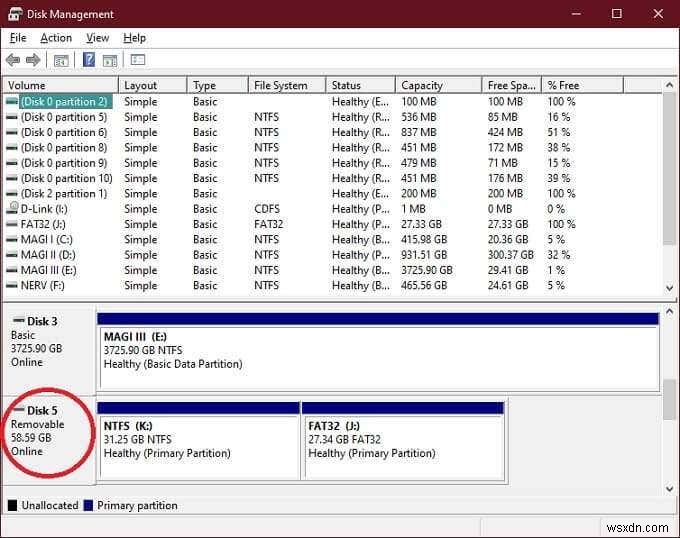This screenshot has height=538, width=680.
Task: Sort by the Free Space column header
Action: coord(512,85)
